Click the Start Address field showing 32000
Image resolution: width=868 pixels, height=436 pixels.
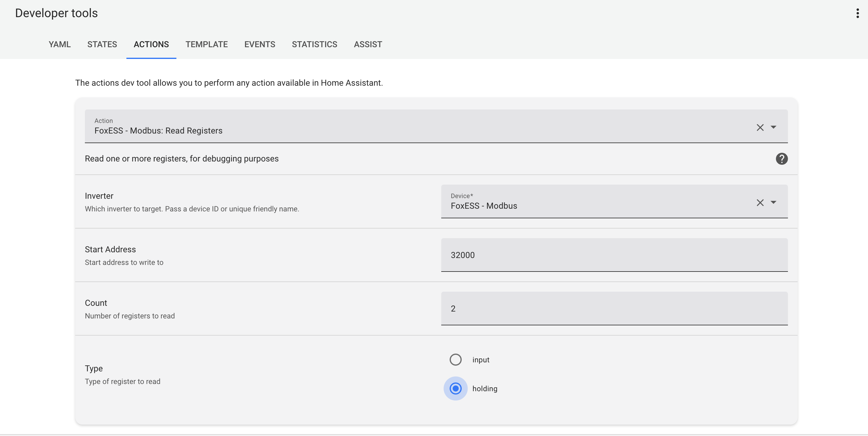614,255
